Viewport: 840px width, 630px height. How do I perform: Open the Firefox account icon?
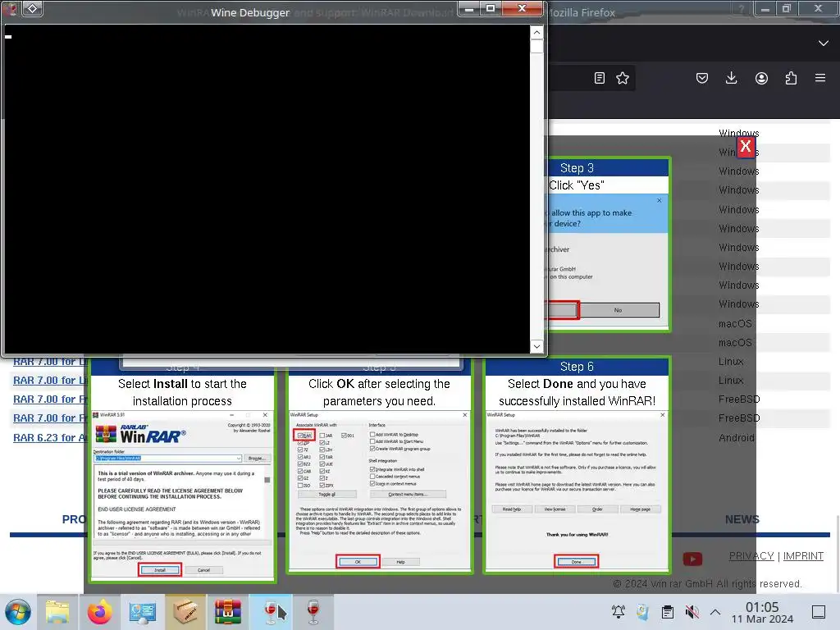click(761, 78)
